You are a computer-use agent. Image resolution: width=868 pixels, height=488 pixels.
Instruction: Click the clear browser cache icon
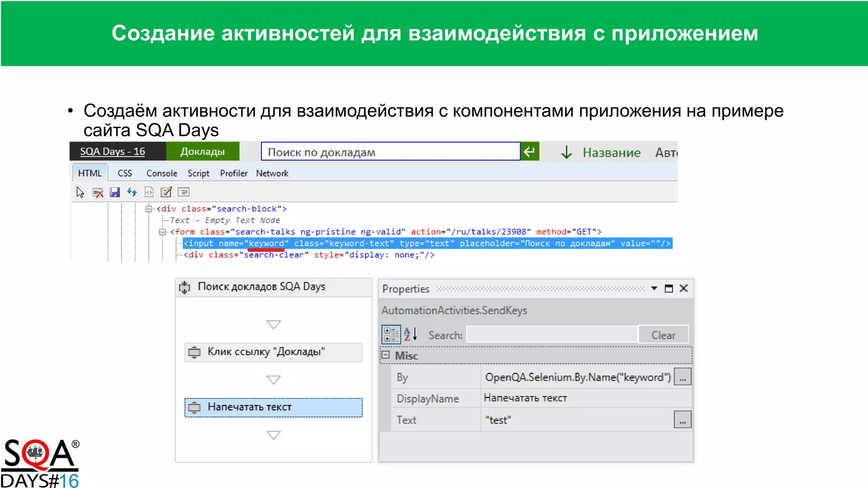click(98, 192)
